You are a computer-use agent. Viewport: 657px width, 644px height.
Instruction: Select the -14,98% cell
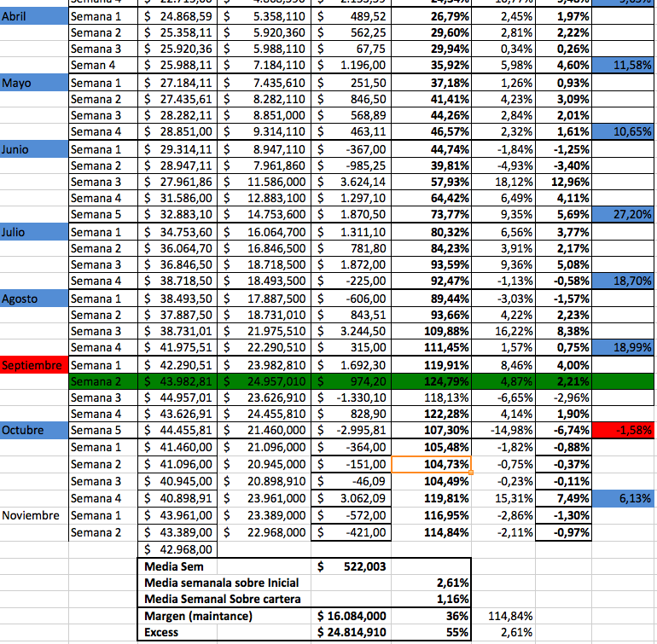(x=503, y=430)
